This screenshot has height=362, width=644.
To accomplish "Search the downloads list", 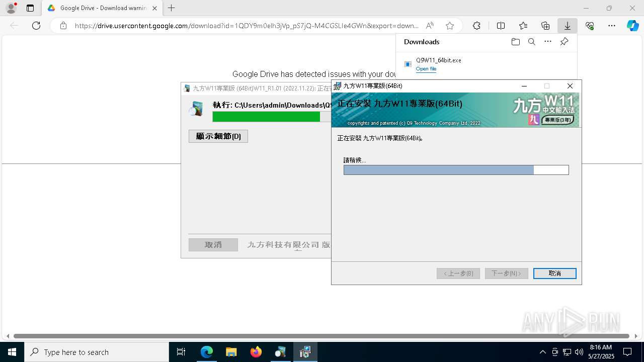I will click(531, 42).
